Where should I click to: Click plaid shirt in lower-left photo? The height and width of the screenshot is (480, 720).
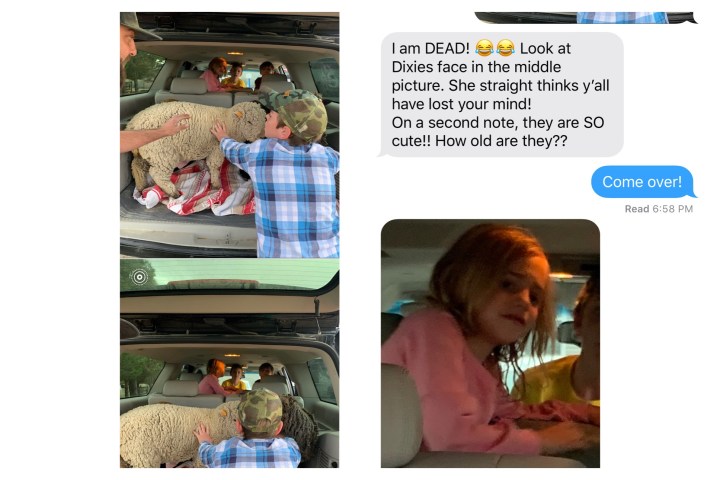pos(250,452)
